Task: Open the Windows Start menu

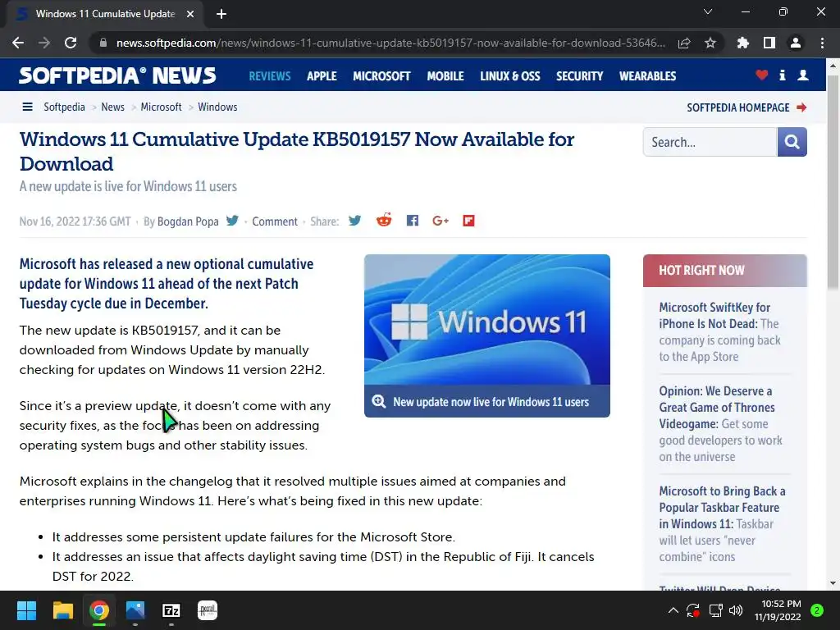Action: pos(26,610)
